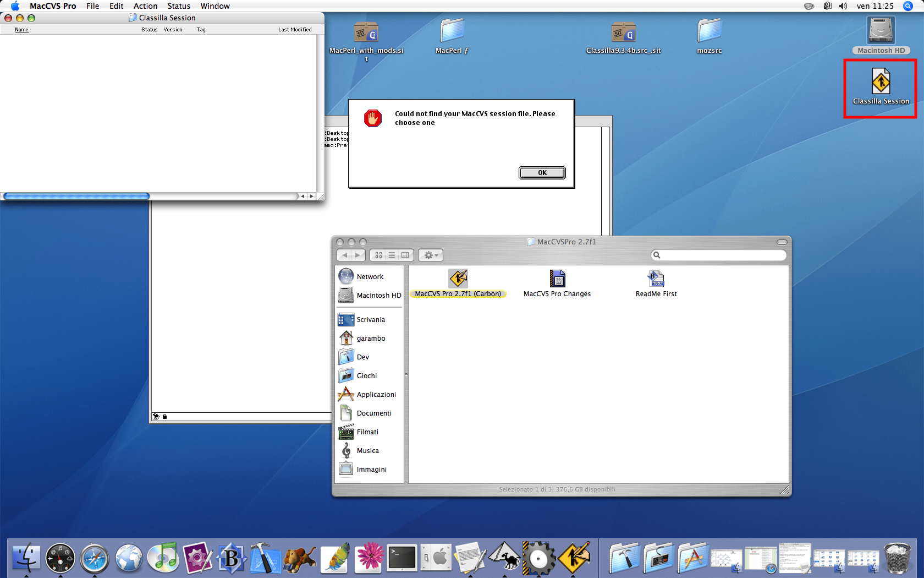Select Macintosh HD in Finder sidebar
The width and height of the screenshot is (924, 578).
[x=370, y=295]
